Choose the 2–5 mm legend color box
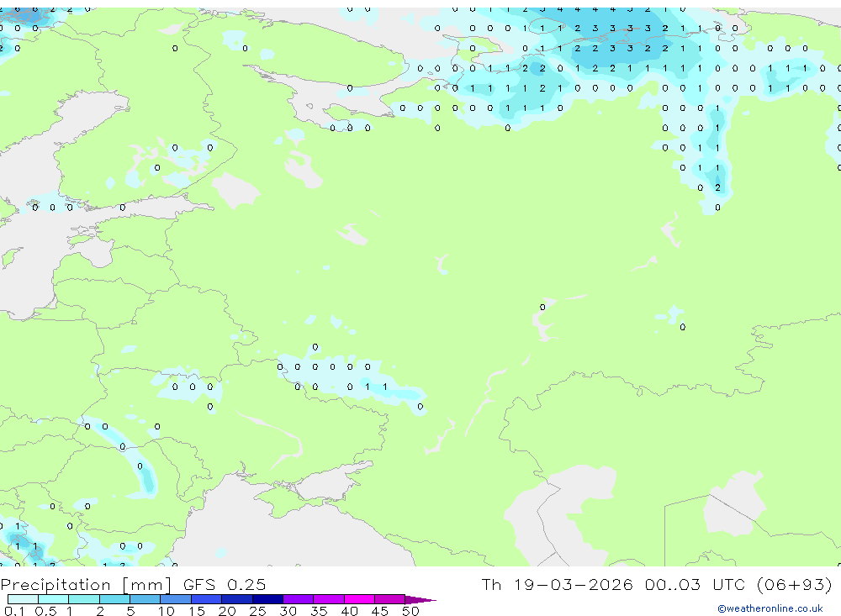Screen dimensions: 841x616 [114, 599]
